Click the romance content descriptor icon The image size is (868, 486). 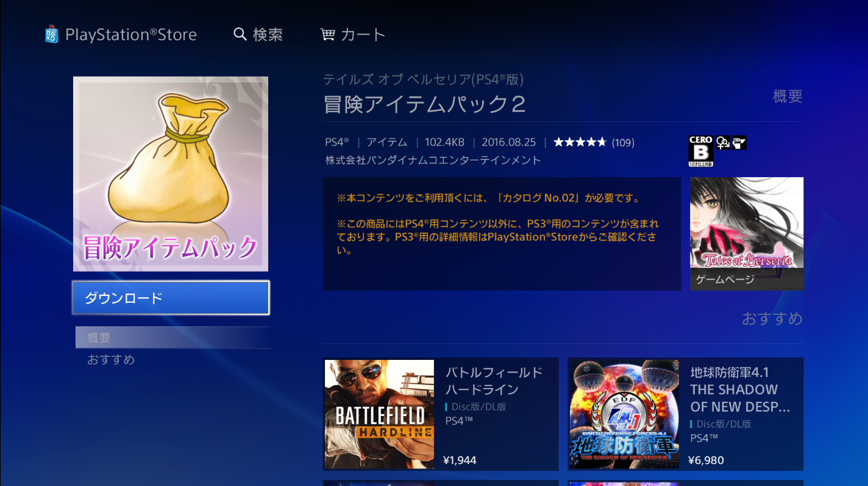click(723, 143)
